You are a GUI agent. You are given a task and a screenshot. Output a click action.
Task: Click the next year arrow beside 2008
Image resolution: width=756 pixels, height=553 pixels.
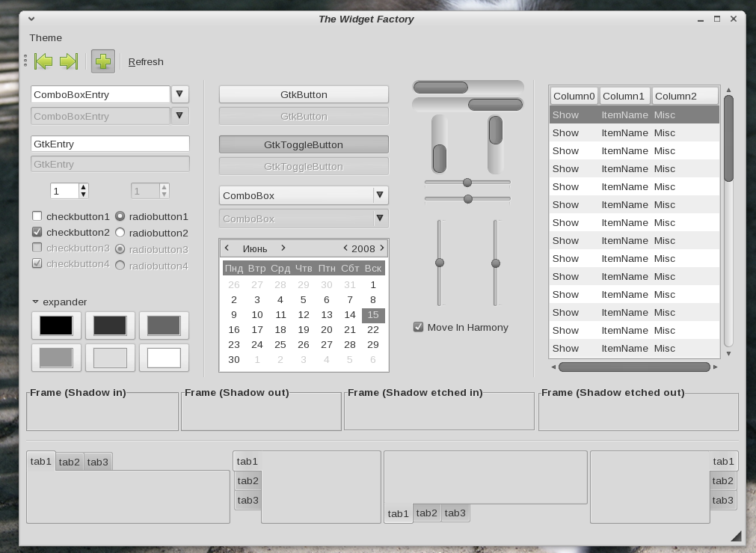382,248
